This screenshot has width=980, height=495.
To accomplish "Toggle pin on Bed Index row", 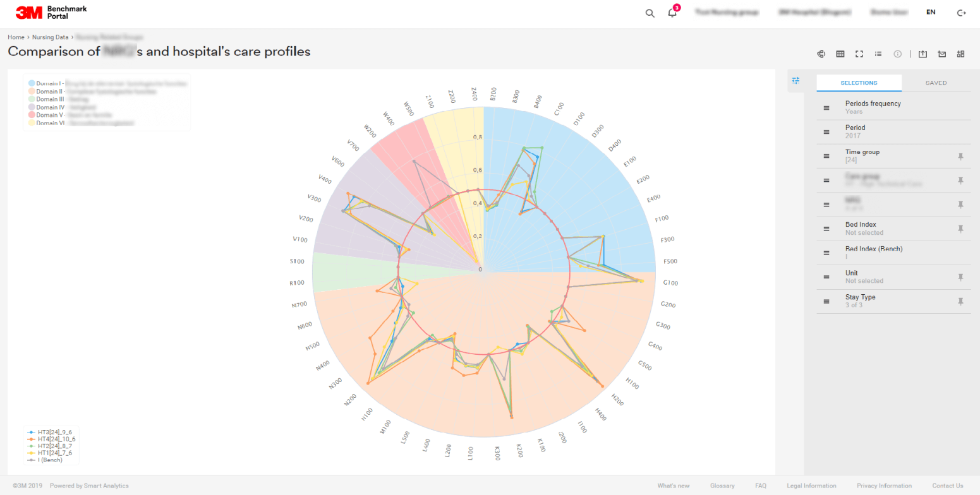I will (x=960, y=229).
